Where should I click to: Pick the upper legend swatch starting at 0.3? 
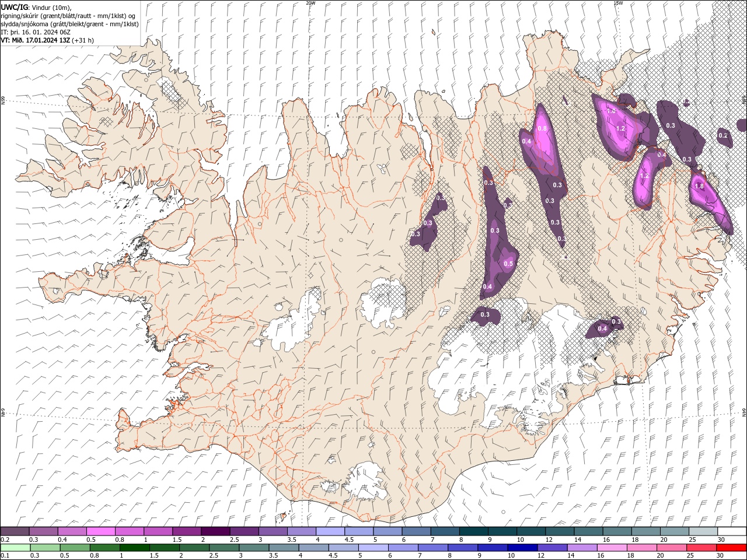point(44,531)
